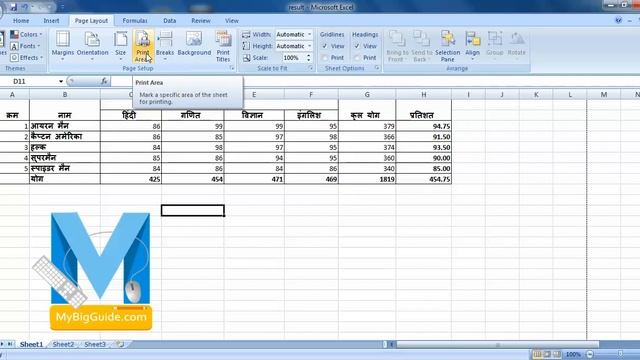Open the Align objects menu
Viewport: 640px width, 360px height.
tap(472, 45)
